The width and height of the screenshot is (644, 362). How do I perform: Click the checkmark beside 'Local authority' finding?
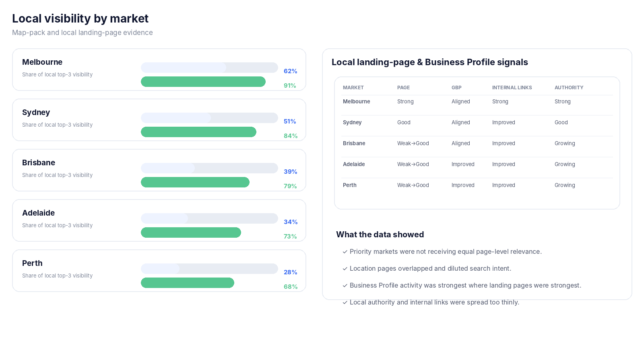click(345, 302)
